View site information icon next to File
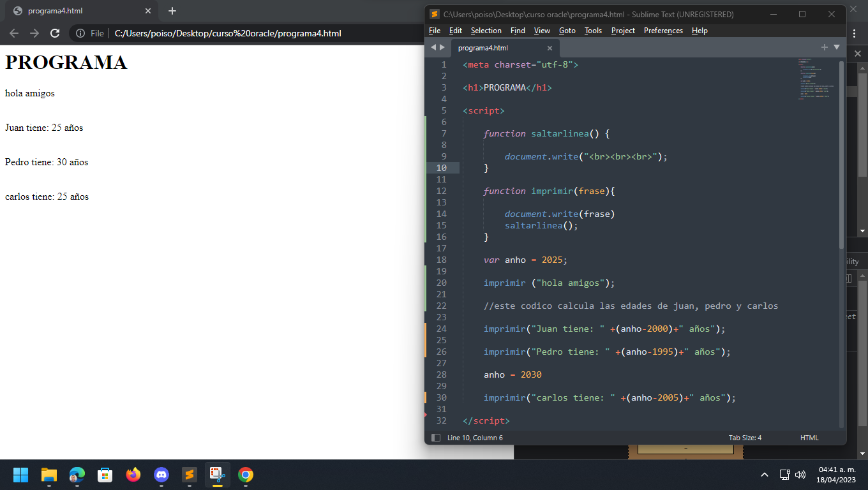Screen dimensions: 868x490 80,33
